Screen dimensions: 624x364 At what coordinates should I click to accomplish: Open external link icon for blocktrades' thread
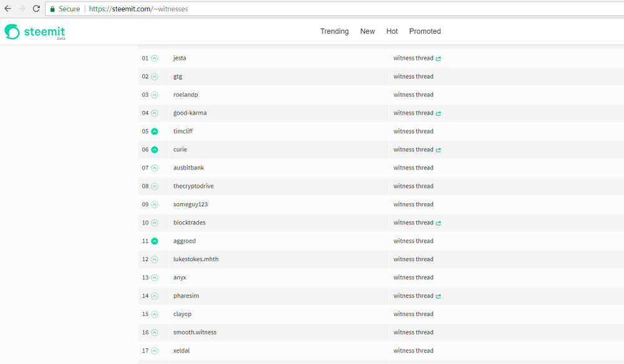point(438,223)
